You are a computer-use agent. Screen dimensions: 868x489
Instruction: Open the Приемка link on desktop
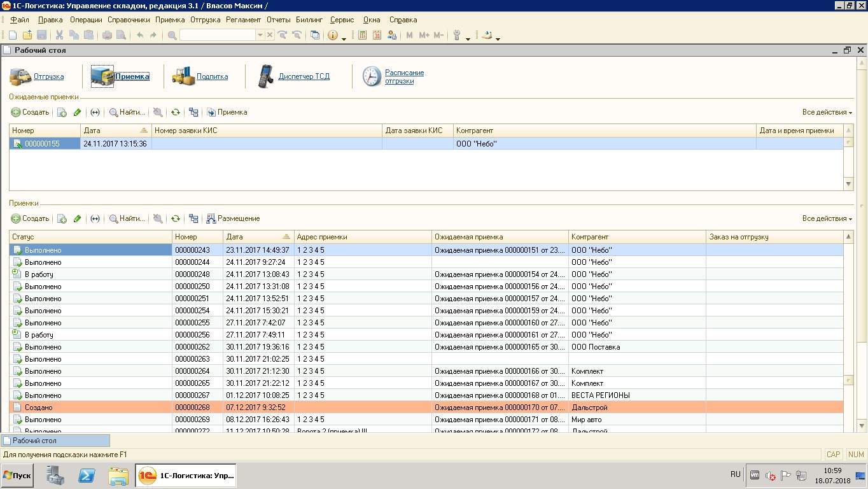click(x=132, y=76)
